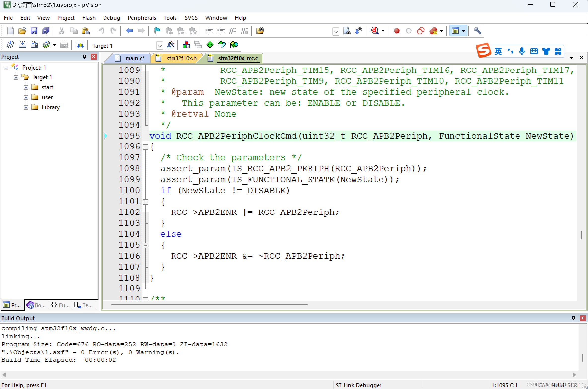Image resolution: width=588 pixels, height=389 pixels.
Task: Open the Find in Files binoculars icon
Action: [347, 31]
